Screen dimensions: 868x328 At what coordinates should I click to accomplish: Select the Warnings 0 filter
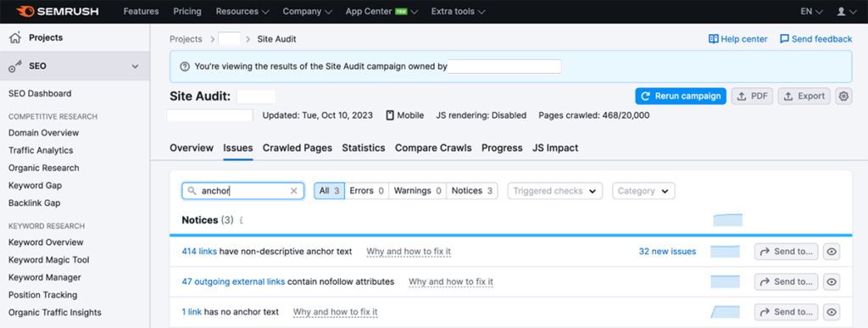[417, 191]
